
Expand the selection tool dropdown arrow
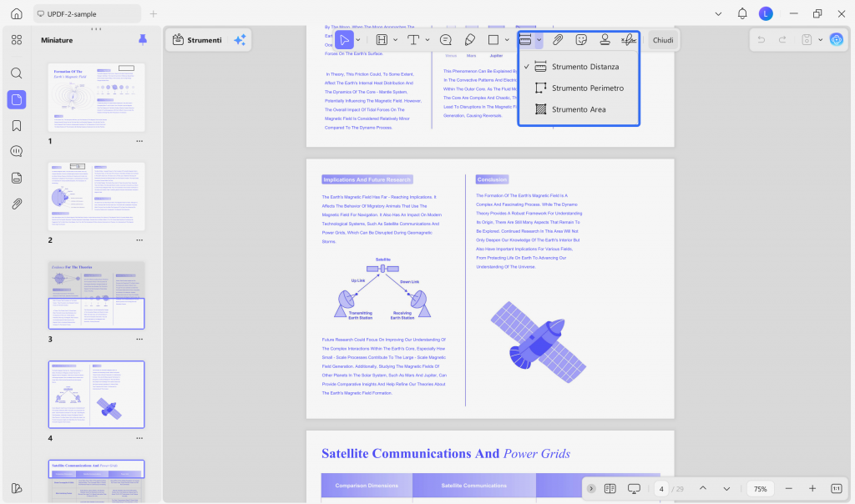click(x=358, y=40)
